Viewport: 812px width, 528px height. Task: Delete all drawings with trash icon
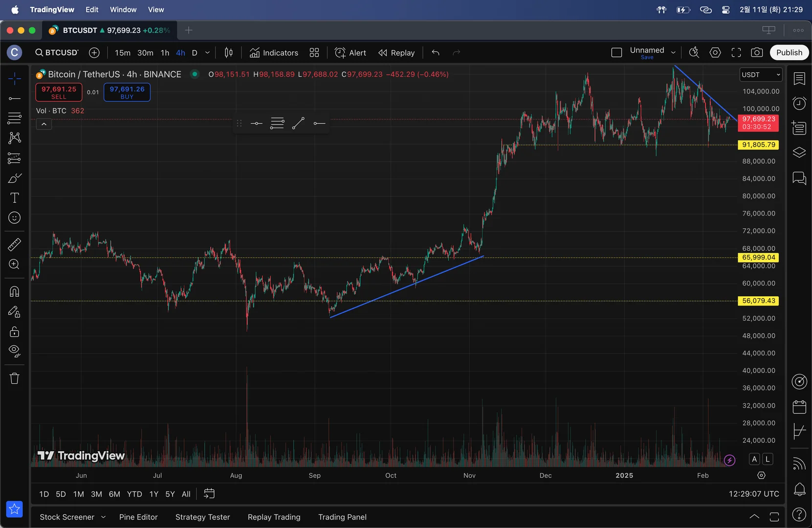point(15,378)
